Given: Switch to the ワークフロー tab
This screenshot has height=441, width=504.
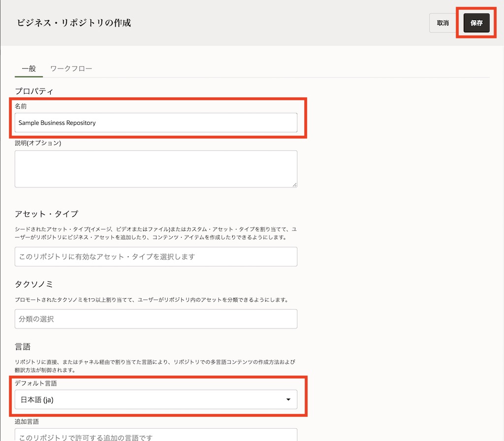Looking at the screenshot, I should [71, 69].
